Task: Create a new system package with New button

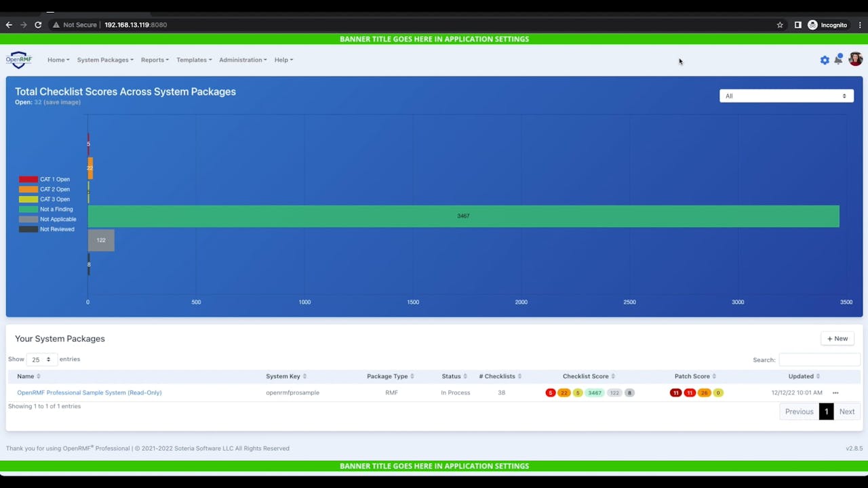Action: pos(837,338)
